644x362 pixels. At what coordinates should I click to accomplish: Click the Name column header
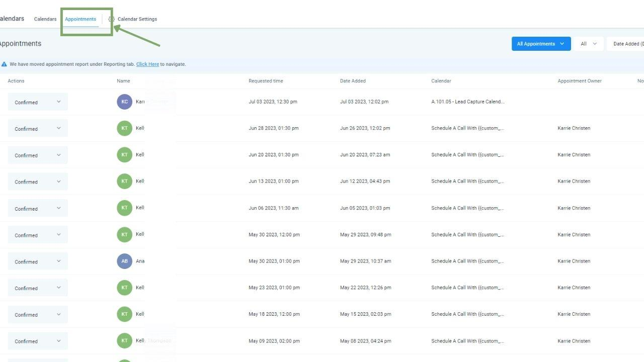[x=123, y=81]
